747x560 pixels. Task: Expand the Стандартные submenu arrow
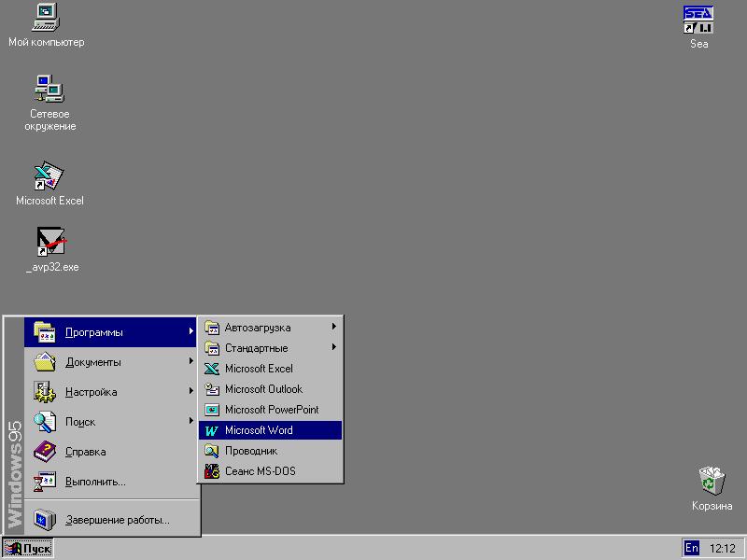point(334,347)
